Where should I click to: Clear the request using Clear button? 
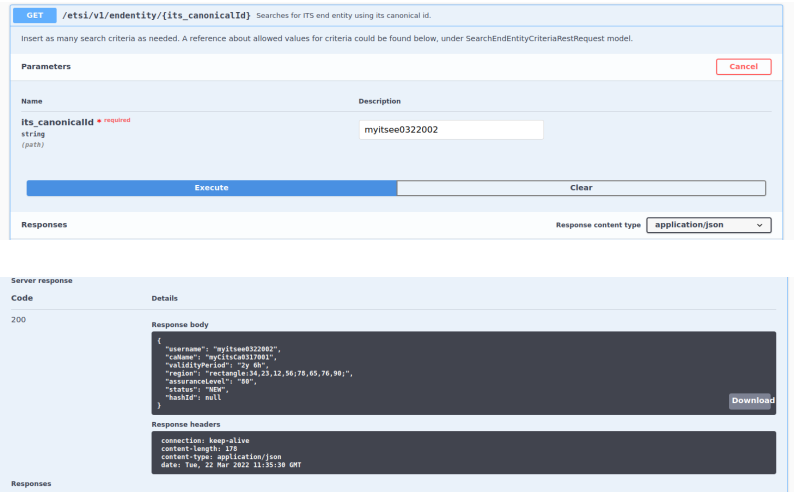(x=581, y=188)
